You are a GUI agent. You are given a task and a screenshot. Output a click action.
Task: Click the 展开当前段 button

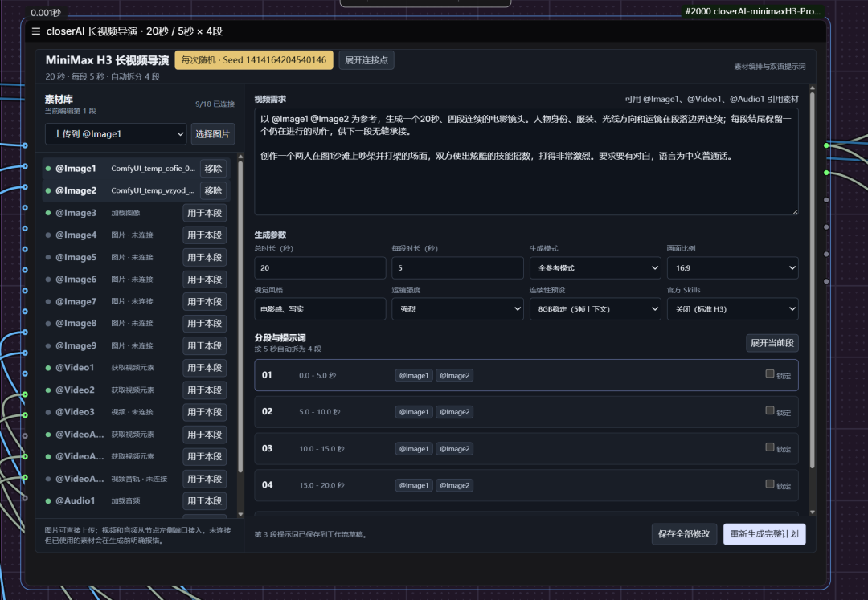pyautogui.click(x=772, y=343)
